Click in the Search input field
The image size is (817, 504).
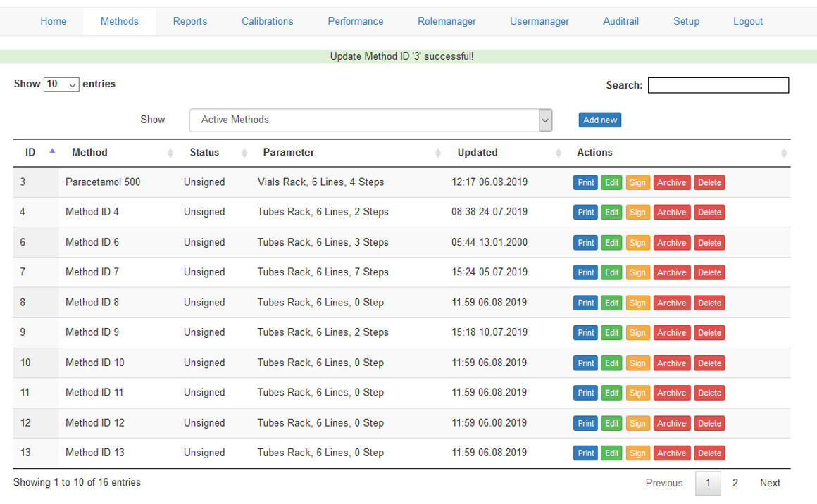pos(718,85)
